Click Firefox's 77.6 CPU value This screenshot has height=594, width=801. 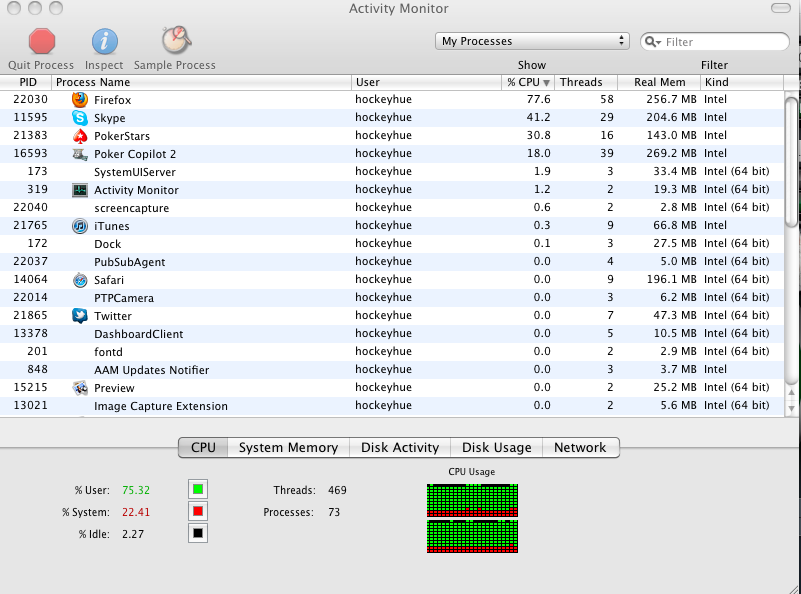click(538, 99)
